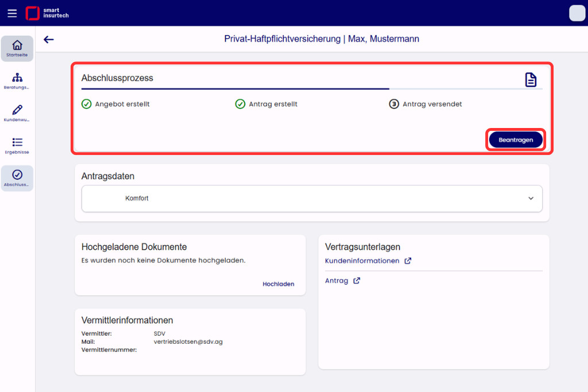Open the Beratungs sidebar item
This screenshot has width=588, height=392.
click(17, 81)
